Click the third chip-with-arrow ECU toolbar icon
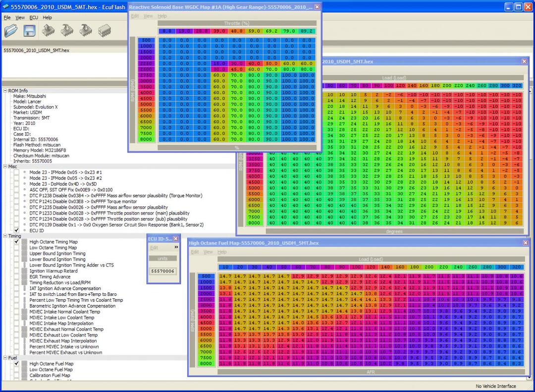This screenshot has height=392, width=535. [86, 31]
